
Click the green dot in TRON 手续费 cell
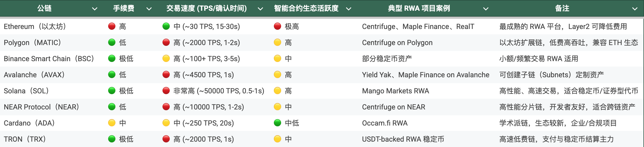112,139
